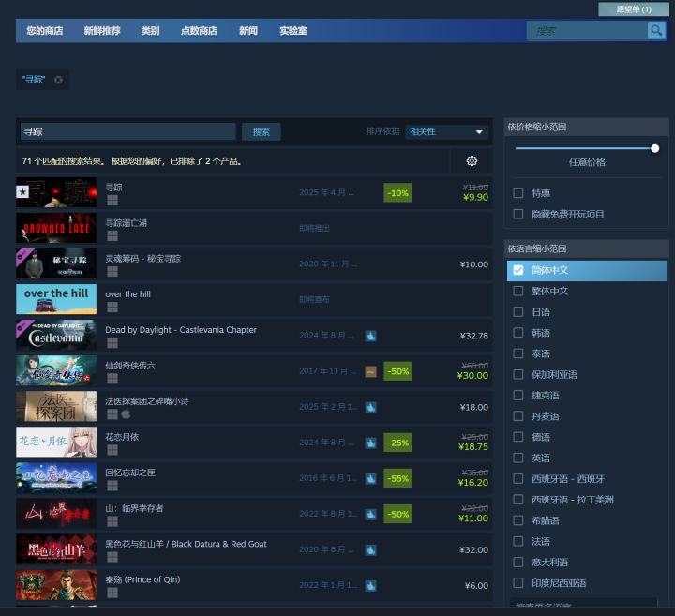Click review thumbs-up icon for Dead by Daylight
The width and height of the screenshot is (675, 616).
coord(370,336)
